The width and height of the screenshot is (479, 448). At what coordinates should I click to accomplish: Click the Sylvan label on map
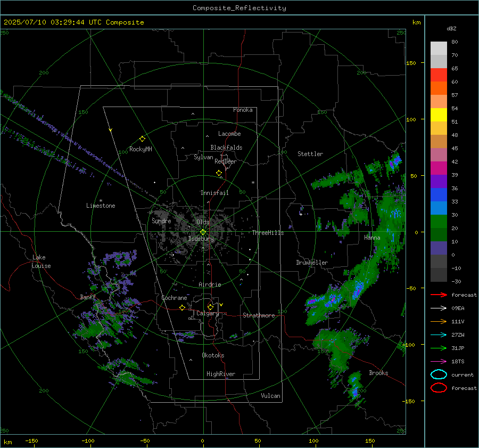pyautogui.click(x=203, y=157)
